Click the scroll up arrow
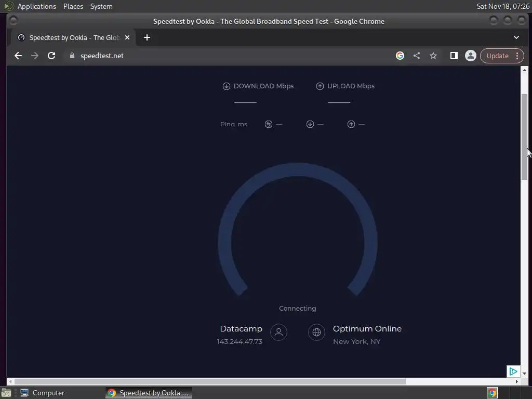Image resolution: width=532 pixels, height=399 pixels. 525,70
